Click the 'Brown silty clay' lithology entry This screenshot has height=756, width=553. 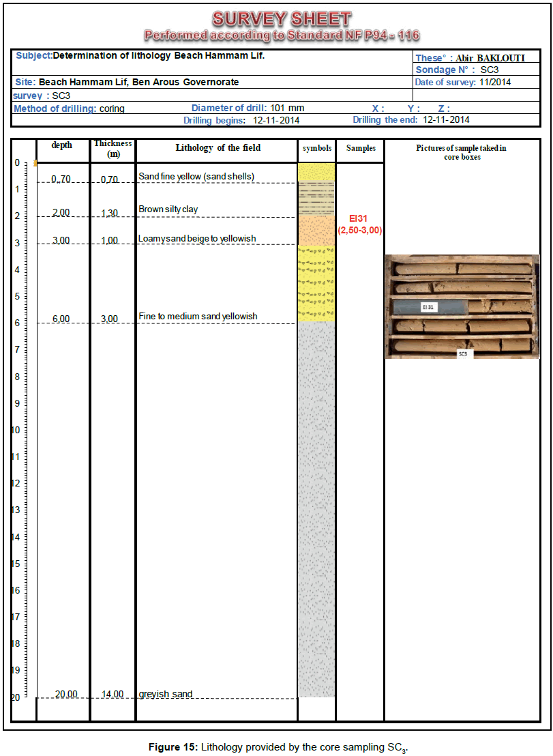click(x=168, y=209)
